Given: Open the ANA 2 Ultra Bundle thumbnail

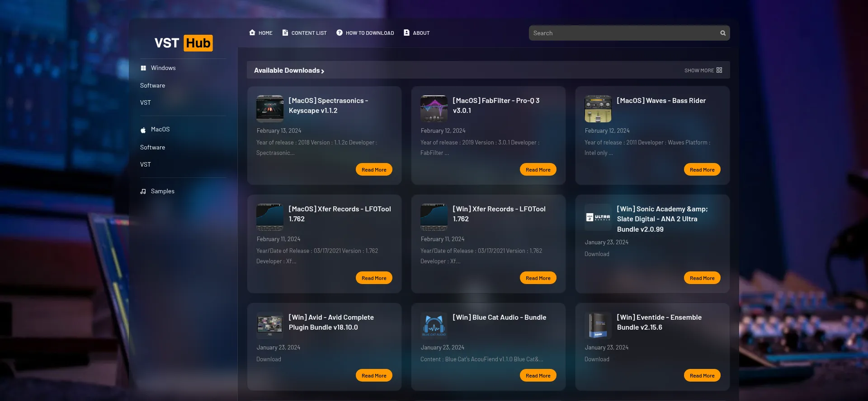Looking at the screenshot, I should pos(598,217).
